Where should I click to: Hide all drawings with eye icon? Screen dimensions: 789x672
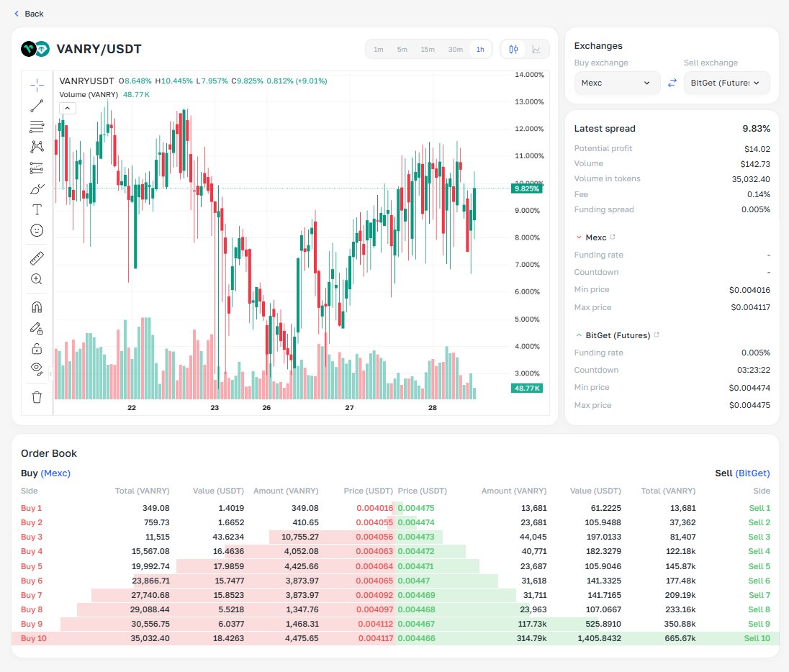[x=37, y=369]
